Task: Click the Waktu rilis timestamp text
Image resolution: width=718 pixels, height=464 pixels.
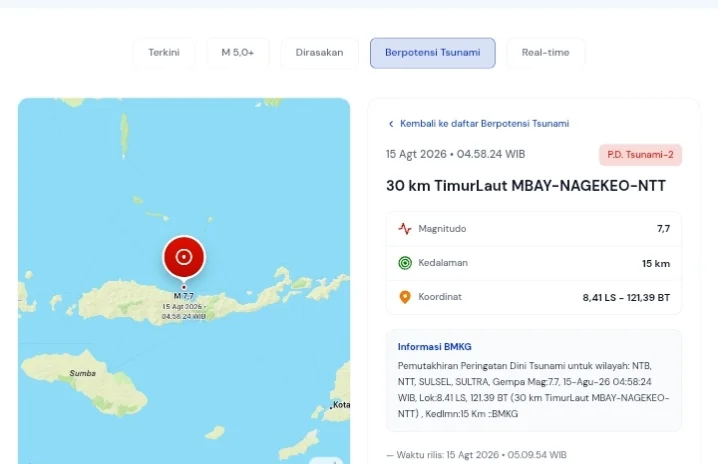Action: coord(477,455)
